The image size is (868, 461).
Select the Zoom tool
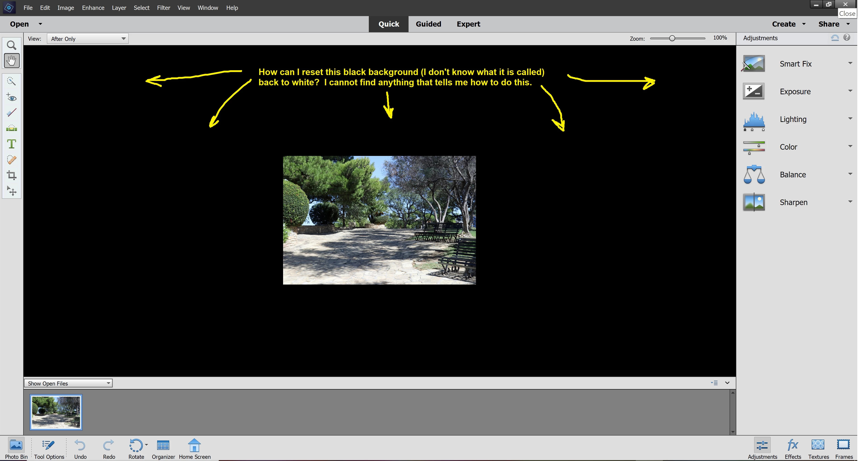11,45
